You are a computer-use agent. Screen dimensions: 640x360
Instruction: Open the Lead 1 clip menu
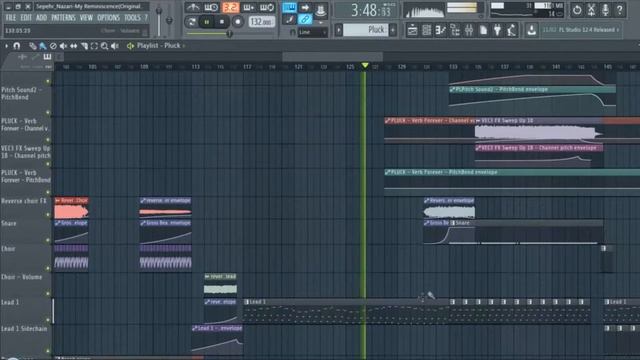[x=247, y=302]
